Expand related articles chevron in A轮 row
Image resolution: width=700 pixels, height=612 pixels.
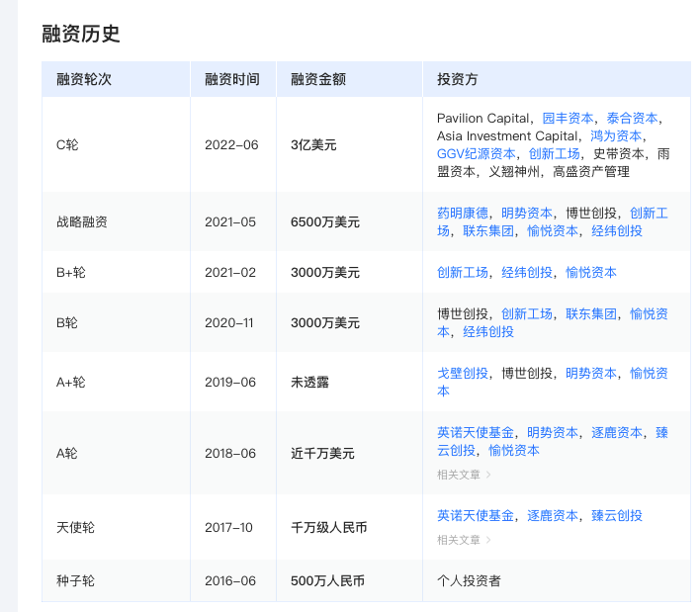point(487,475)
